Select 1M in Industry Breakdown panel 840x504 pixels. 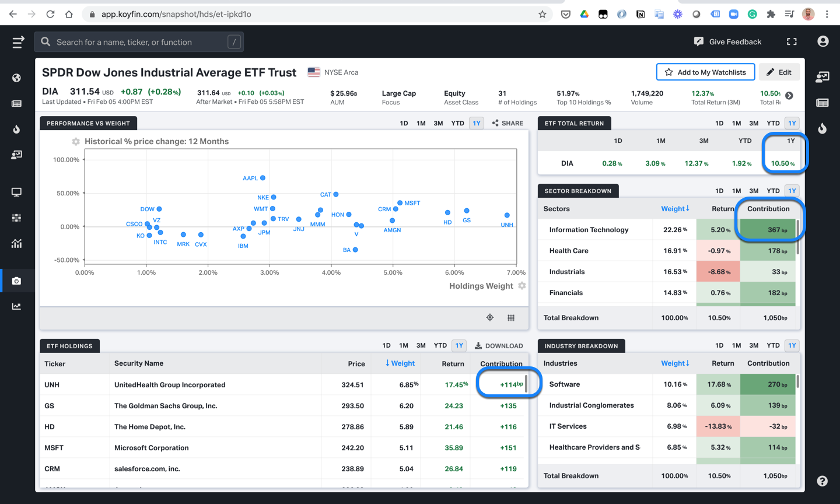(737, 345)
